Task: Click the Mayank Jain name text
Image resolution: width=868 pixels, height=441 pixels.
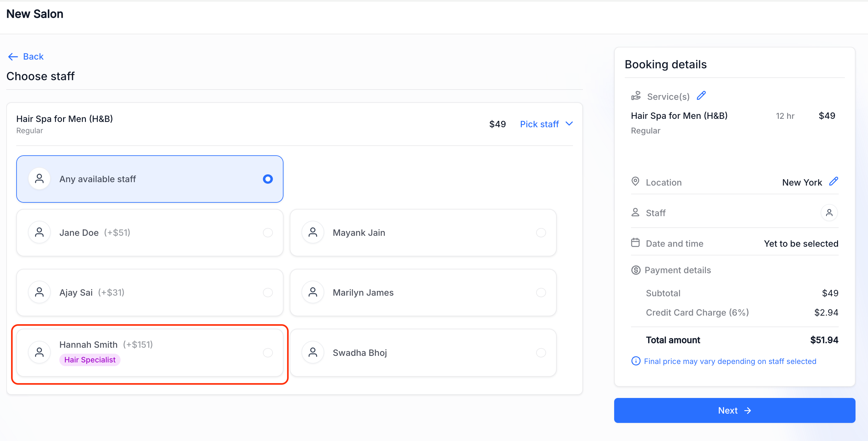Action: (x=359, y=233)
